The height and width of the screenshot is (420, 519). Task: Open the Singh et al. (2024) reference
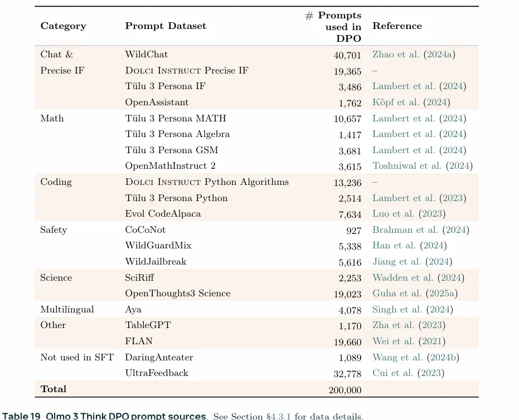(x=413, y=310)
